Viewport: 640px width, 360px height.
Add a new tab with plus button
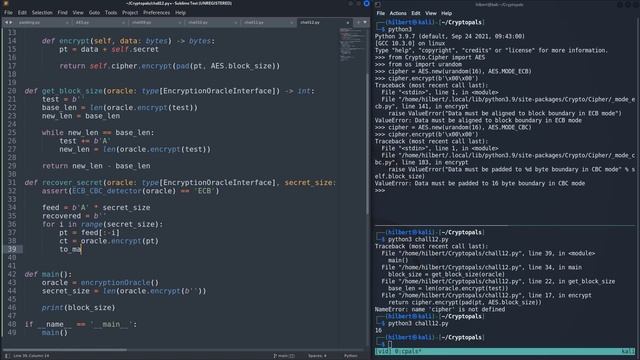click(359, 22)
